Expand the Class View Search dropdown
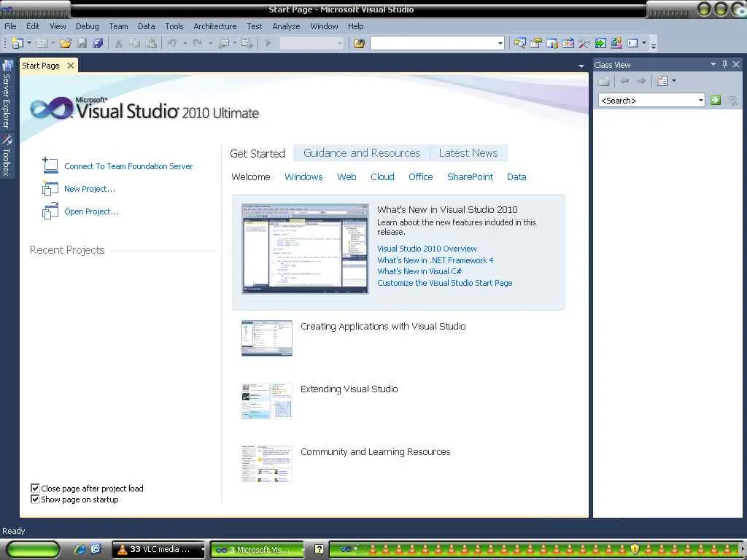Viewport: 747px width, 560px height. coord(700,100)
